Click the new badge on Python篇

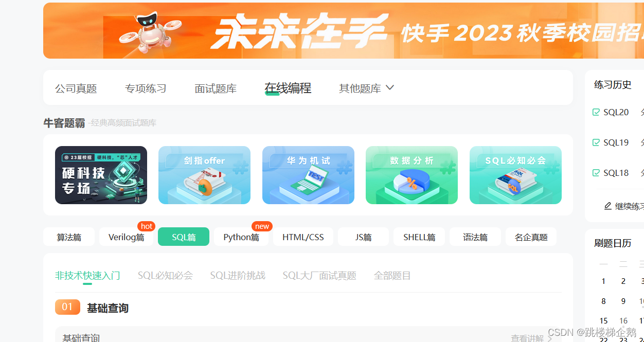click(262, 226)
